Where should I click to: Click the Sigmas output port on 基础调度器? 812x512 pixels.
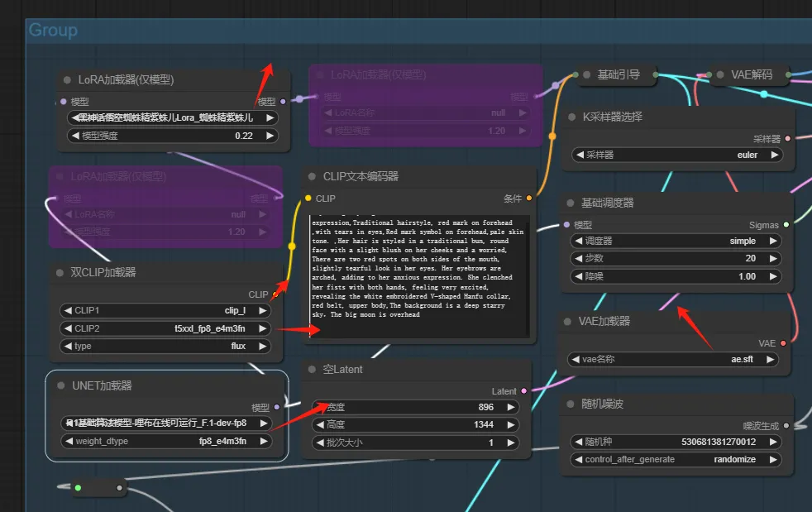point(786,225)
